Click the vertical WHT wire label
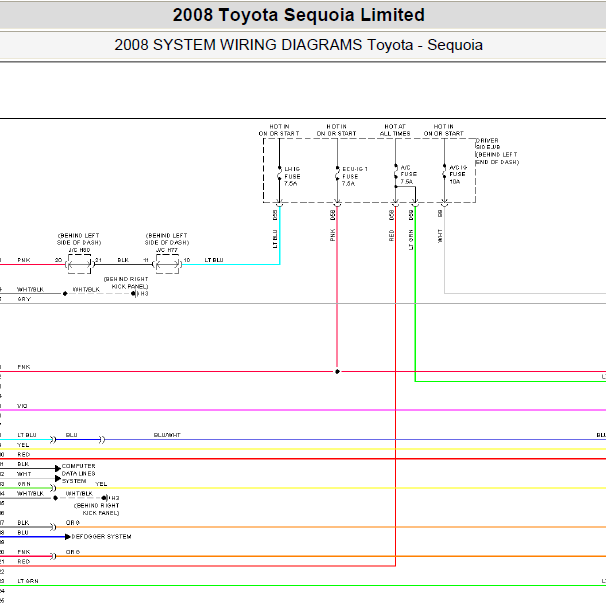The width and height of the screenshot is (606, 603). [x=440, y=236]
